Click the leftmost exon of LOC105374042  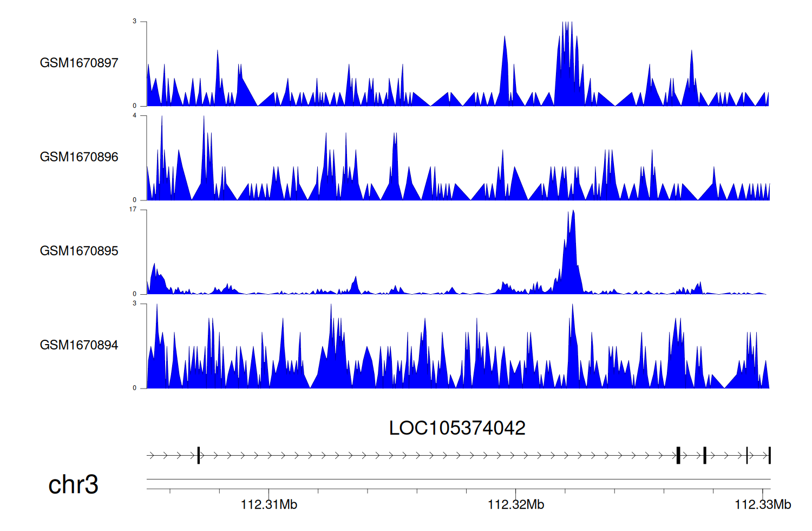(199, 455)
